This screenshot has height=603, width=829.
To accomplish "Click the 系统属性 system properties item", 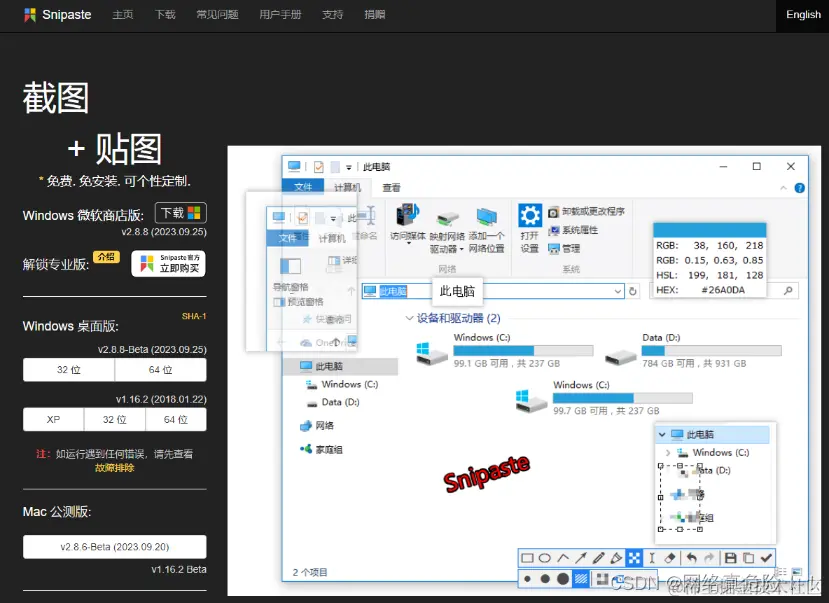I will click(x=574, y=230).
